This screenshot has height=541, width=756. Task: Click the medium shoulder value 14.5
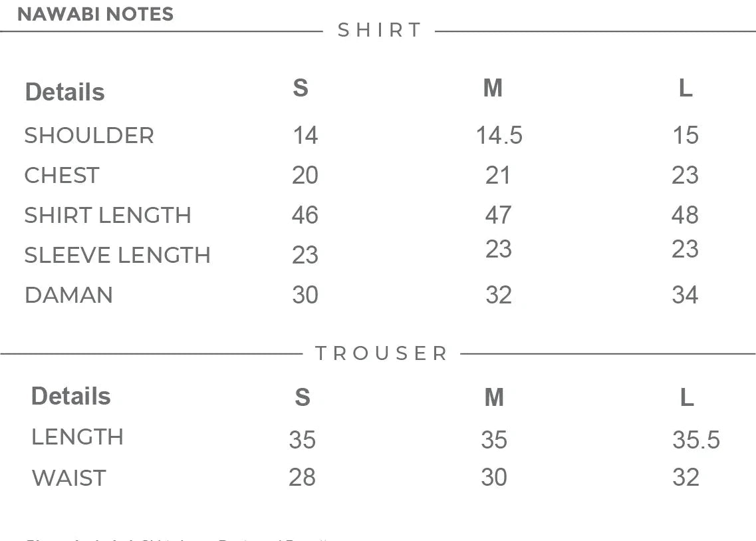pyautogui.click(x=499, y=136)
